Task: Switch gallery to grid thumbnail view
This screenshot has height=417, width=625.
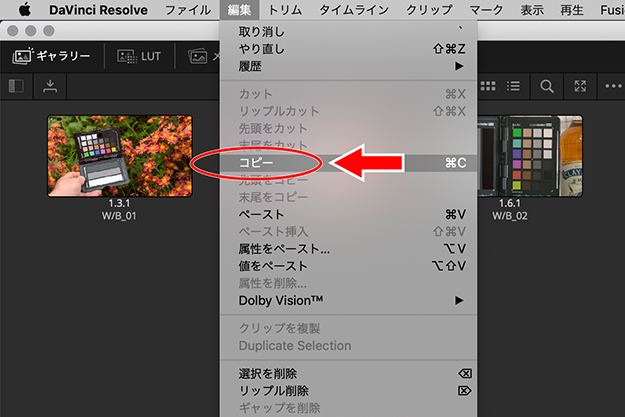Action: 489,86
